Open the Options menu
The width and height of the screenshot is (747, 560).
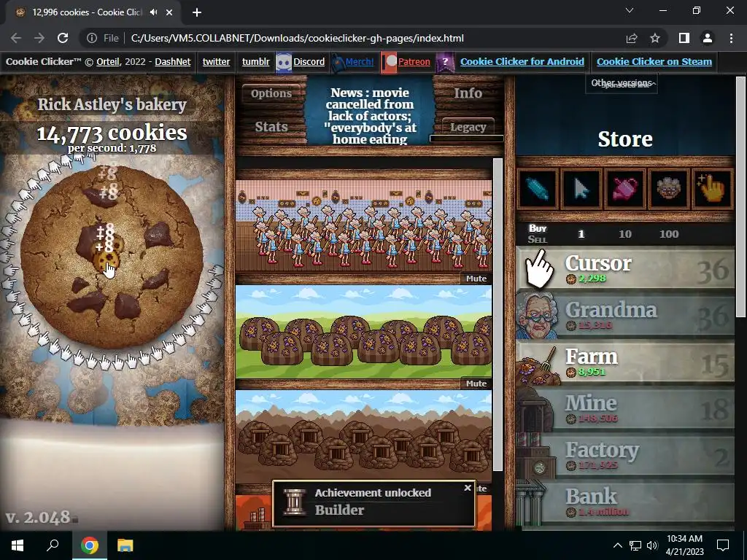(271, 93)
